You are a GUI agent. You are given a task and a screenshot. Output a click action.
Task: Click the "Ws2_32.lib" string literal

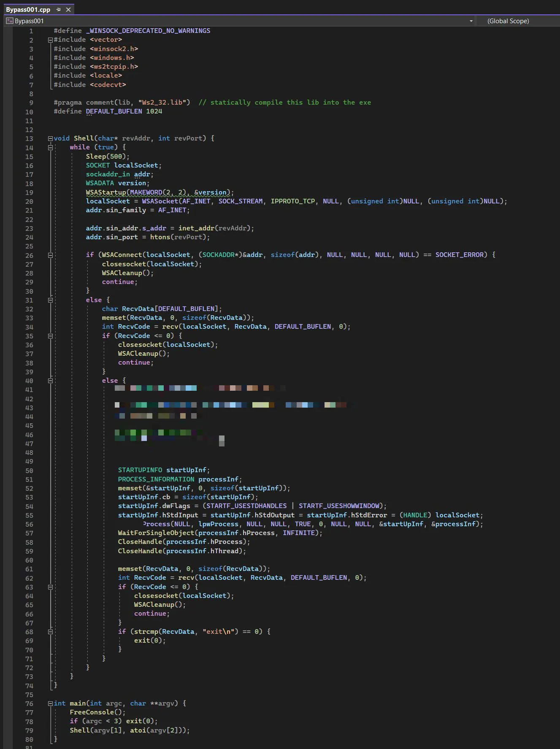tap(164, 103)
